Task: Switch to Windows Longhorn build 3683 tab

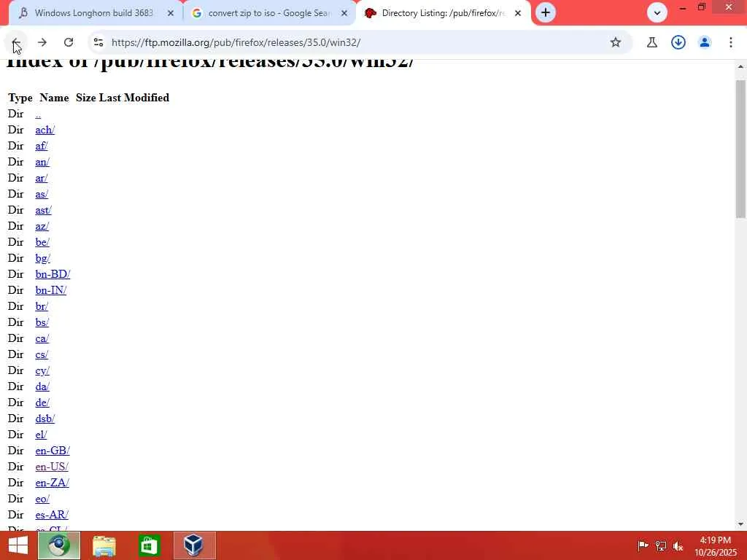Action: click(x=95, y=13)
